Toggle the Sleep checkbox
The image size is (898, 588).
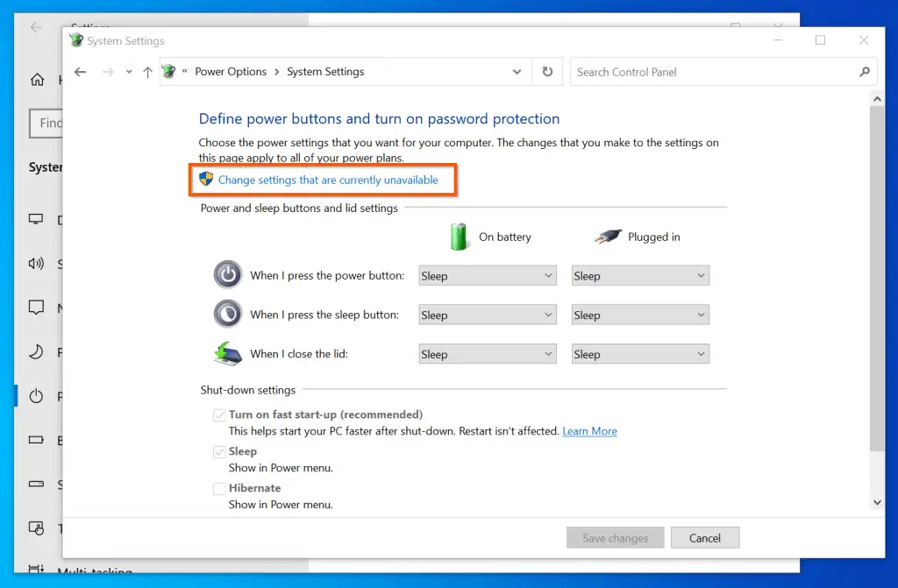219,452
